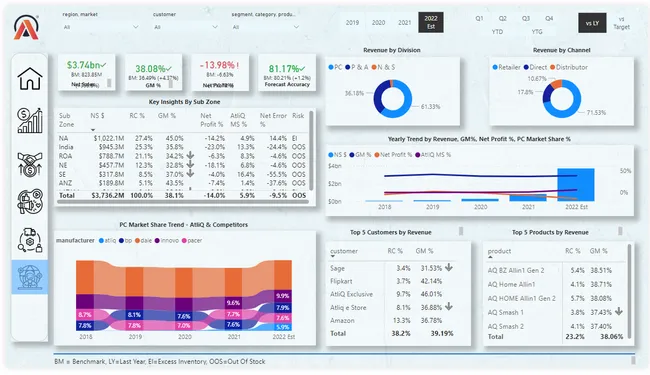Select the 2021 year button
This screenshot has width=650, height=375.
coord(405,22)
